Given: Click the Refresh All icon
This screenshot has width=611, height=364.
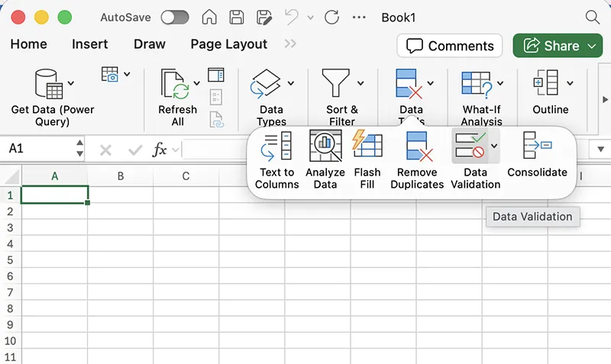Looking at the screenshot, I should coord(175,84).
